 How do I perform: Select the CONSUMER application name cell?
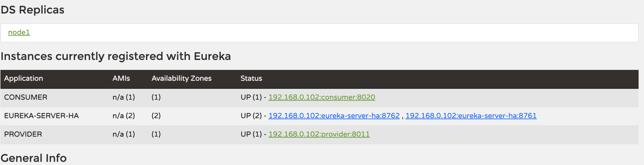pos(25,97)
